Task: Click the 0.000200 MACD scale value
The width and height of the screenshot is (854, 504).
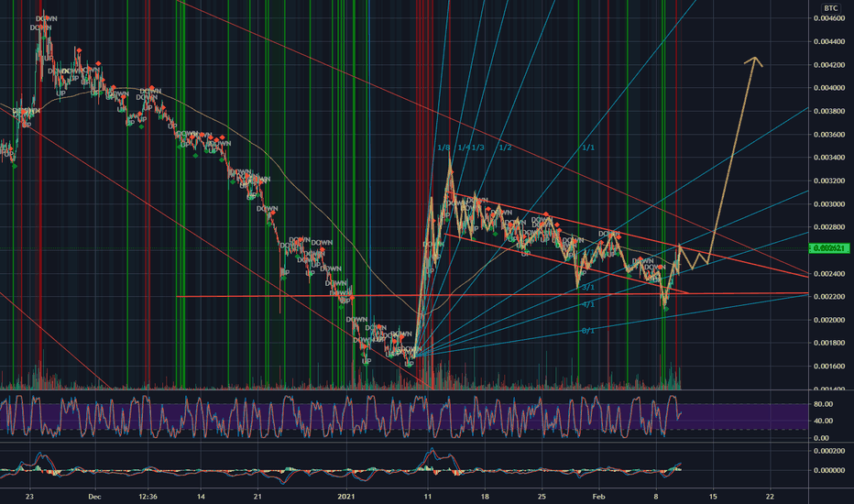Action: coord(829,451)
